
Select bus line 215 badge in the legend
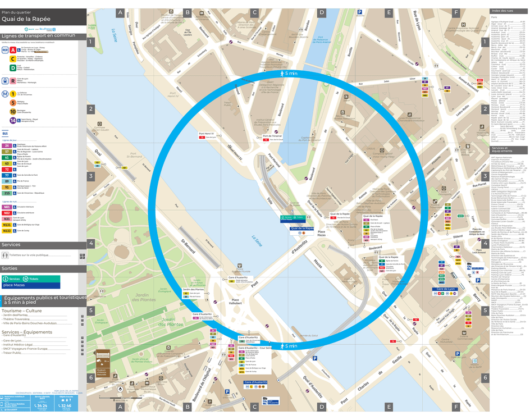click(x=7, y=194)
